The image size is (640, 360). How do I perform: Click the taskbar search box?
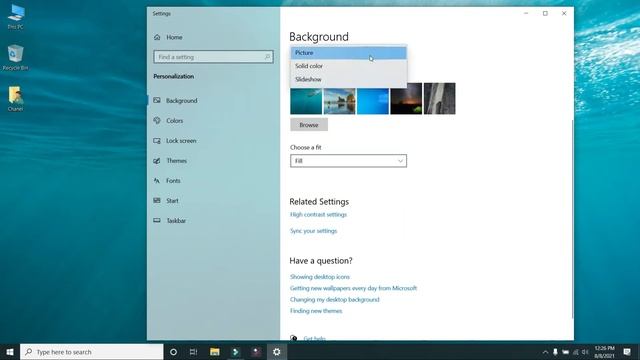pyautogui.click(x=92, y=352)
